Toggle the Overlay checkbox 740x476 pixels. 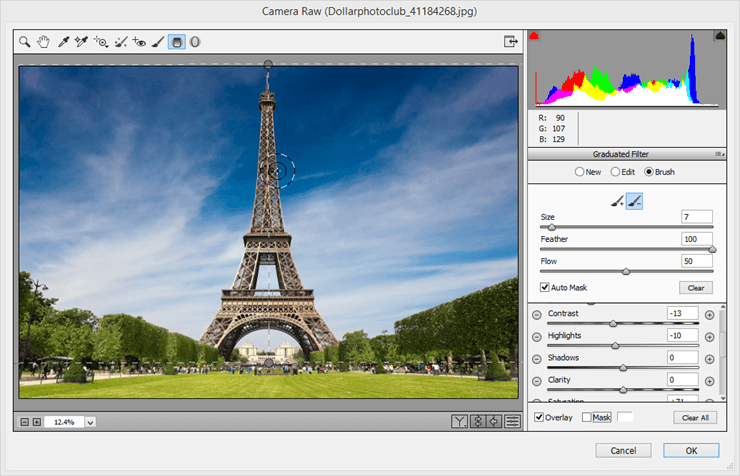[539, 417]
